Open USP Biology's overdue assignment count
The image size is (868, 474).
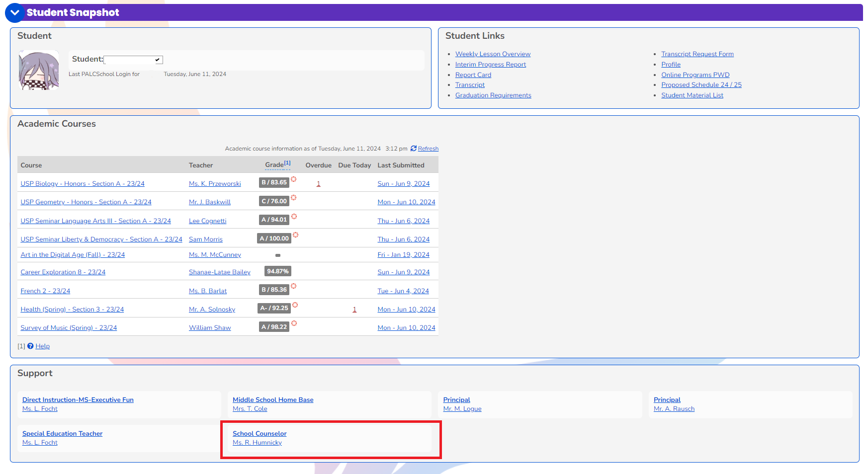318,183
